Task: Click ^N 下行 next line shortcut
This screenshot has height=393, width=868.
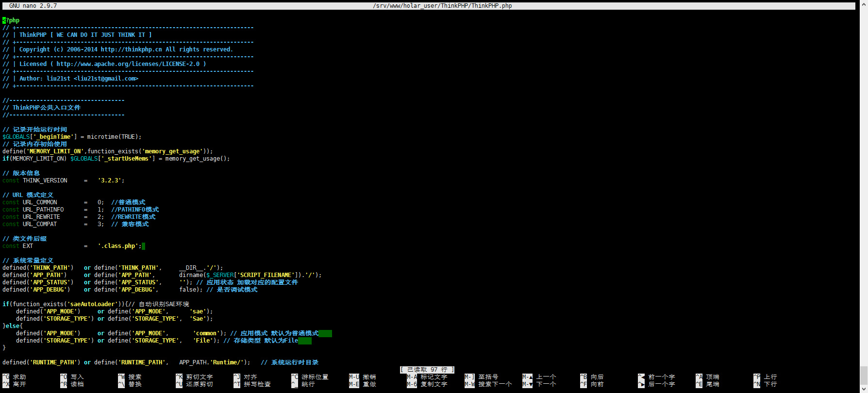Action: 765,384
